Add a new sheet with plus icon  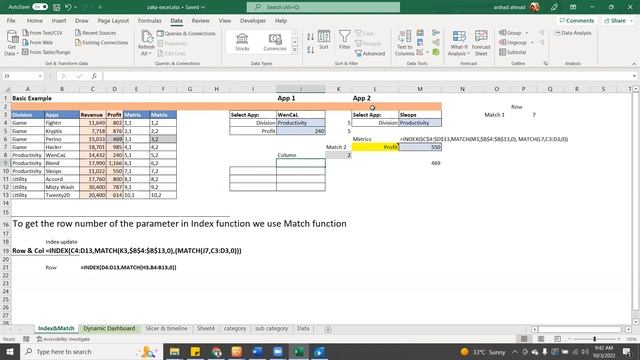click(328, 329)
